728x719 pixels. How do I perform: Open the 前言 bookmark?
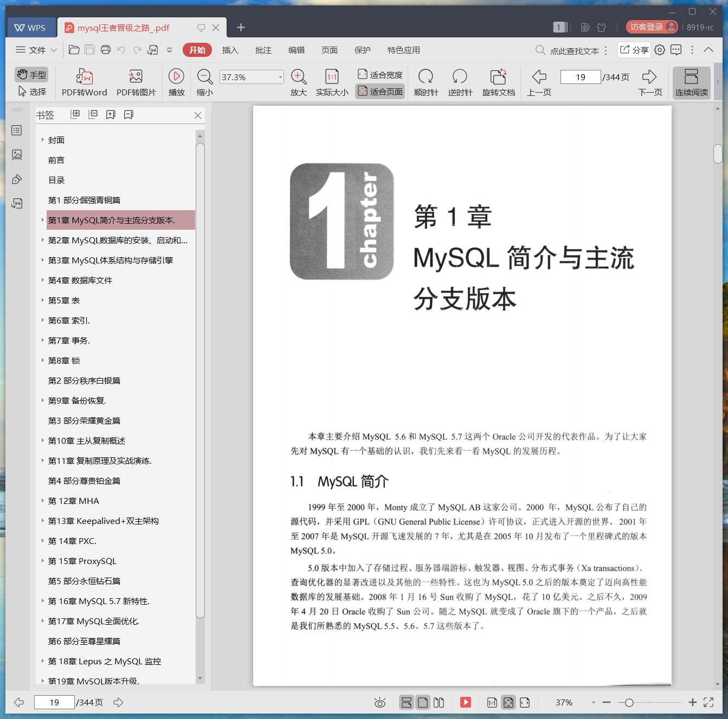coord(56,160)
